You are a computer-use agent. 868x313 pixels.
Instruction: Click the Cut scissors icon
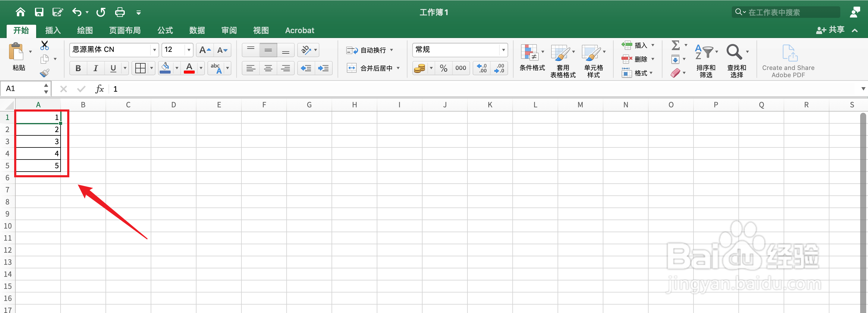click(45, 45)
